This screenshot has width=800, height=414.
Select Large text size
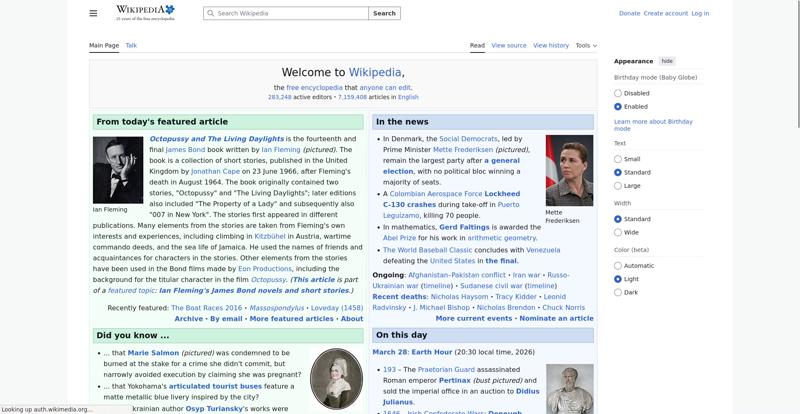point(618,186)
